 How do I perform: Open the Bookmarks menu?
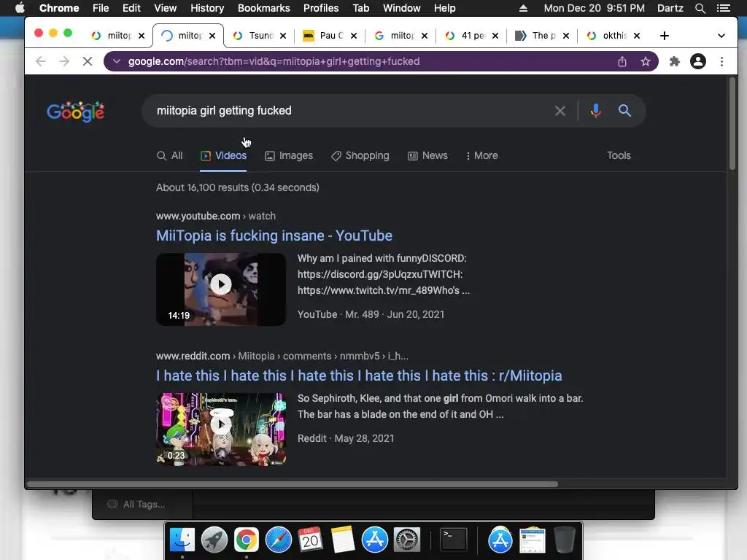click(x=263, y=8)
